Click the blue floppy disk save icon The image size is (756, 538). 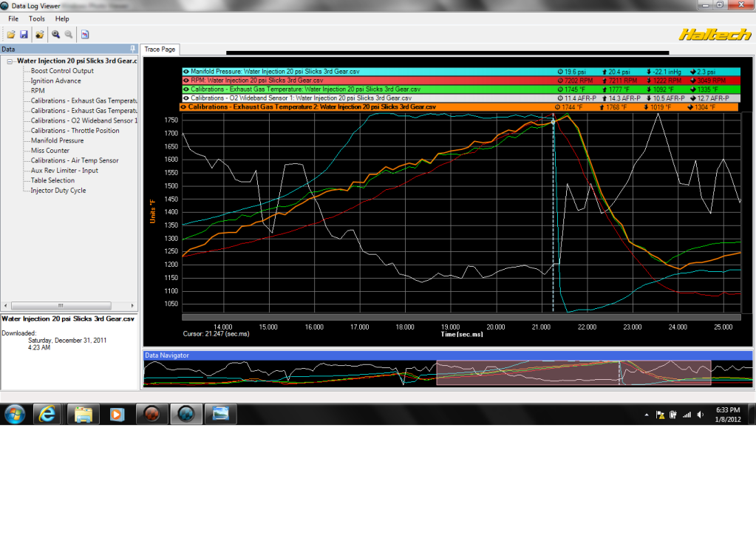point(24,34)
